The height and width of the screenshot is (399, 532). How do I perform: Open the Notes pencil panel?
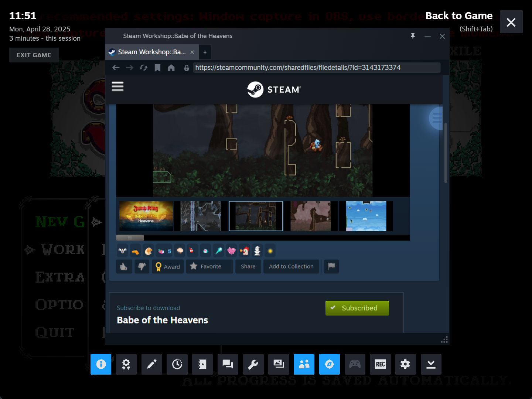151,364
